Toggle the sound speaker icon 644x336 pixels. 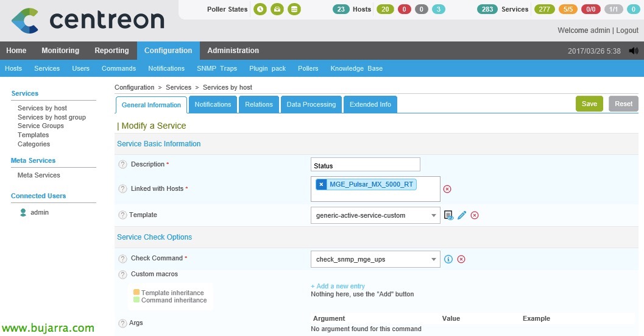click(x=634, y=51)
